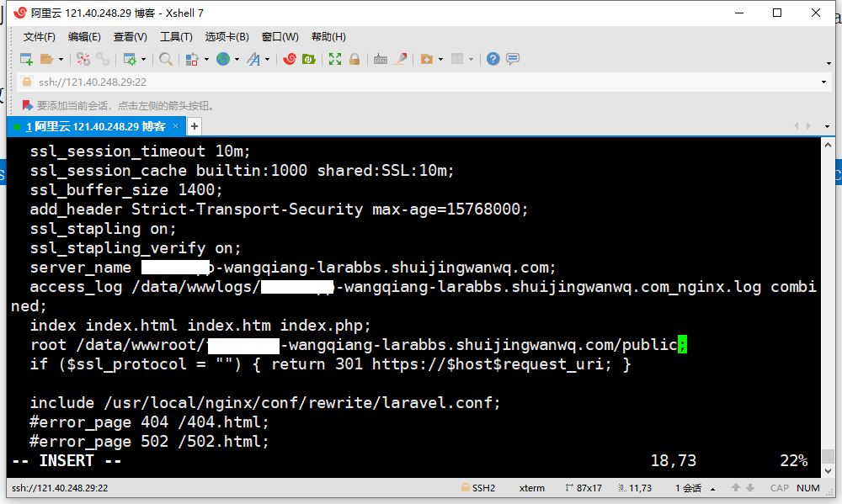Click the terminal vertical scrollbar thumb
This screenshot has height=504, width=842.
click(x=828, y=456)
